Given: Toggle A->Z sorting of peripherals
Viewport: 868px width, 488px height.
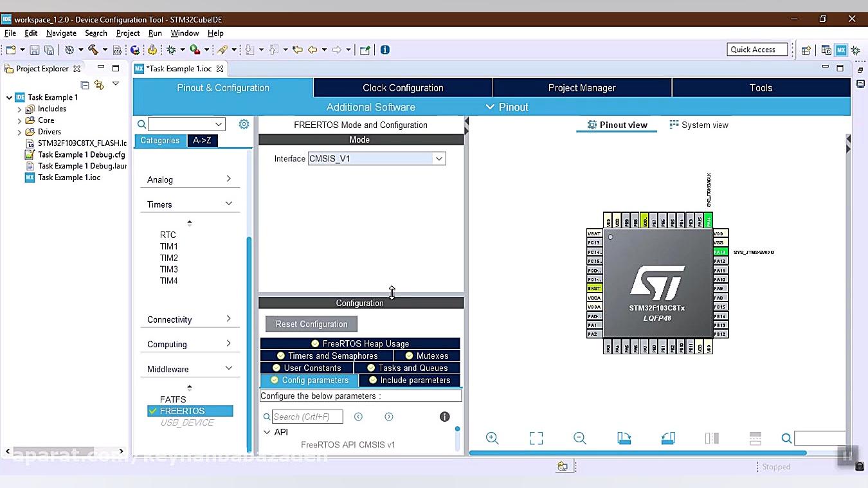Looking at the screenshot, I should tap(203, 140).
